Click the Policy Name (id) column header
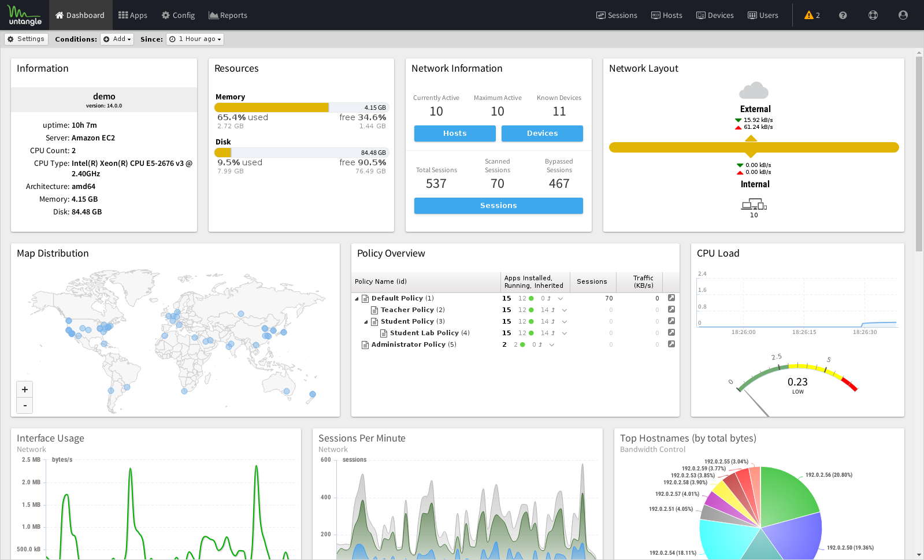924x560 pixels. 426,282
